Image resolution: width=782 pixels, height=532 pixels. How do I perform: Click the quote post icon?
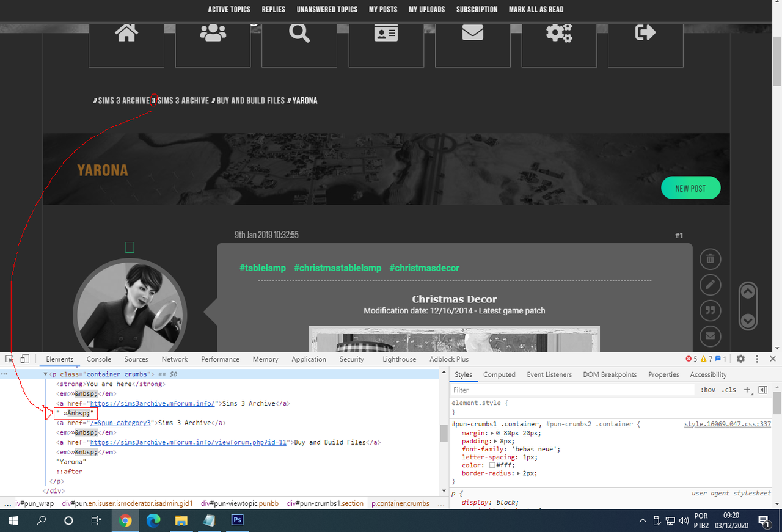click(x=710, y=310)
